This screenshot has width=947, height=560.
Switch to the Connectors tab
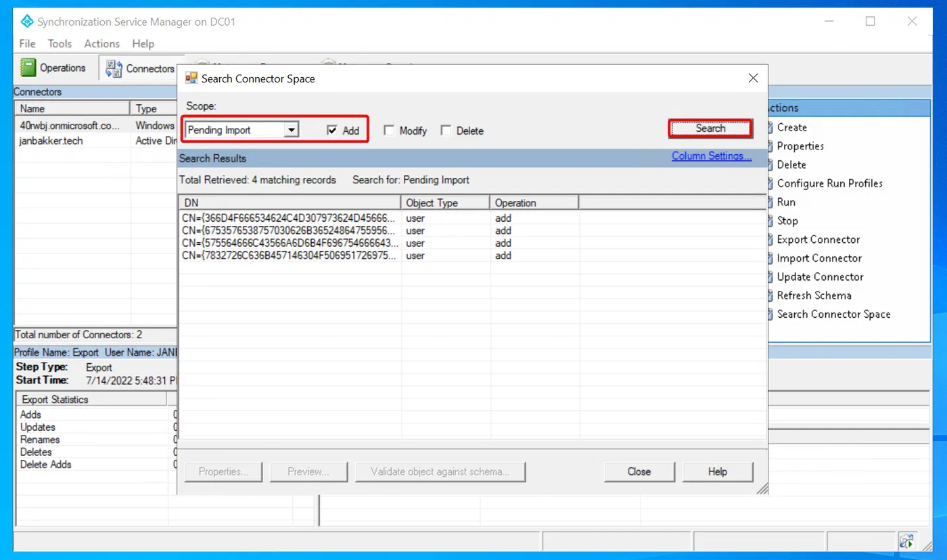[x=140, y=68]
